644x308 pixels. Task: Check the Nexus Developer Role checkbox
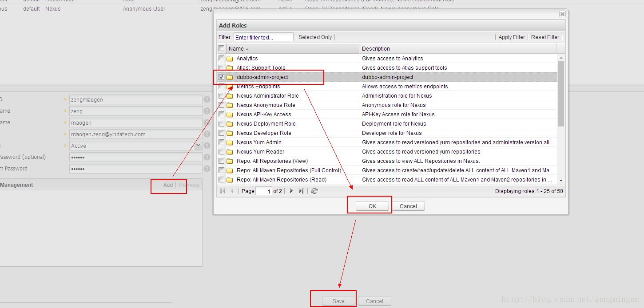[222, 133]
